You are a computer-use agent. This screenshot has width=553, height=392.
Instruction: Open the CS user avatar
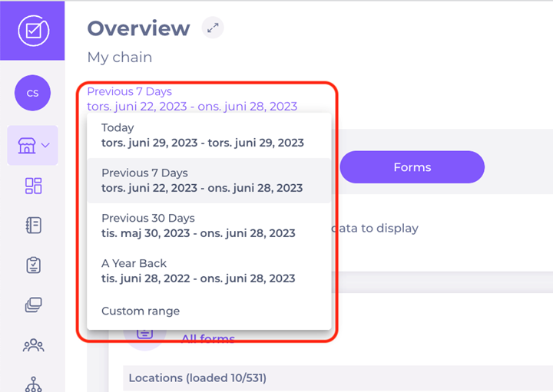point(32,93)
